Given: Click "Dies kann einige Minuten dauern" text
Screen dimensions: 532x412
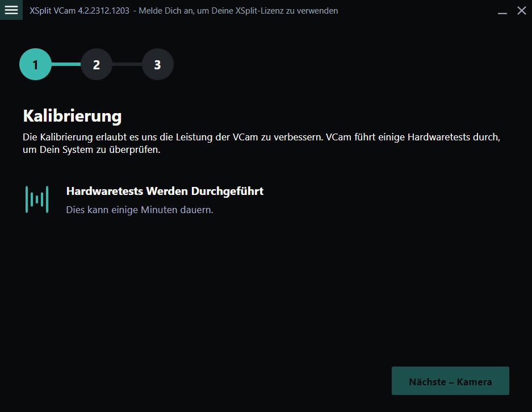Looking at the screenshot, I should pos(140,210).
